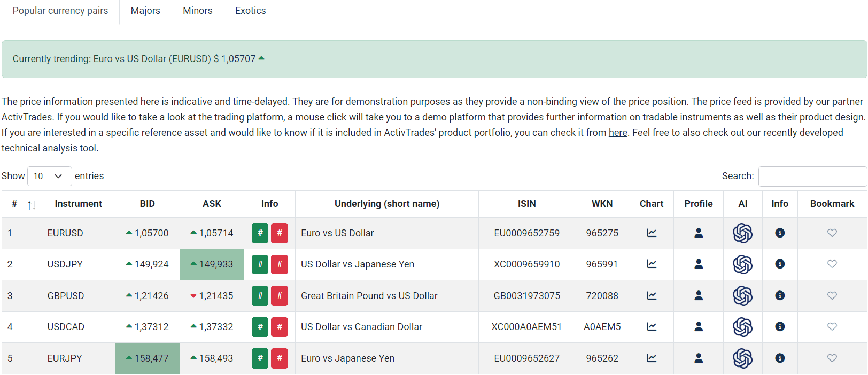Switch to the Majors tab
Image resolution: width=868 pixels, height=375 pixels.
[x=145, y=11]
